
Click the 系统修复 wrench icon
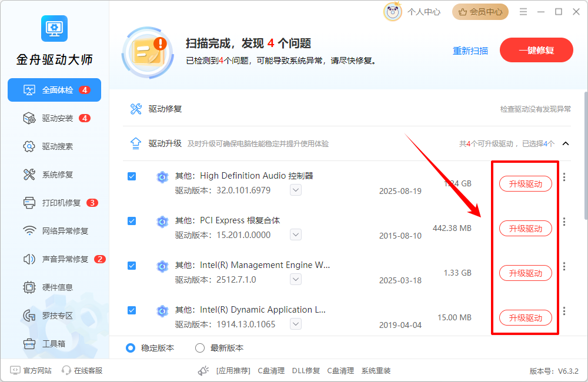point(29,175)
